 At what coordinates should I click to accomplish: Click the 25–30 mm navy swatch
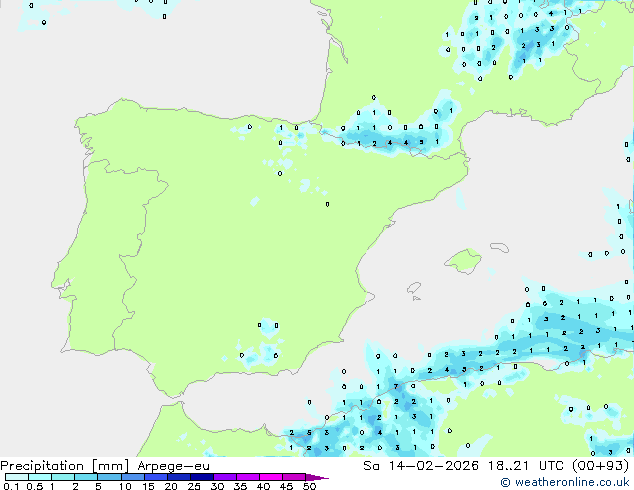tap(201, 477)
